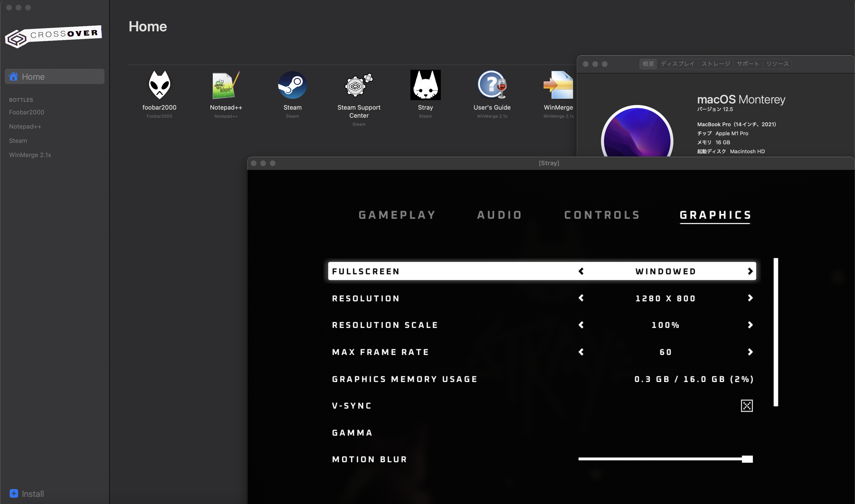Select the Steam bottle in the sidebar
Screen dimensions: 855x504
pyautogui.click(x=18, y=140)
